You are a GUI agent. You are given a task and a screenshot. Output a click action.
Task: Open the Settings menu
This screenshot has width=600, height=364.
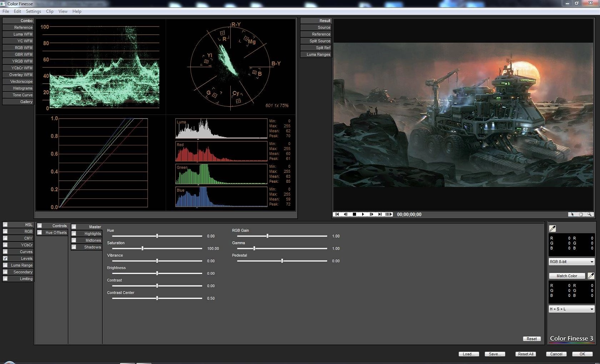(x=33, y=11)
